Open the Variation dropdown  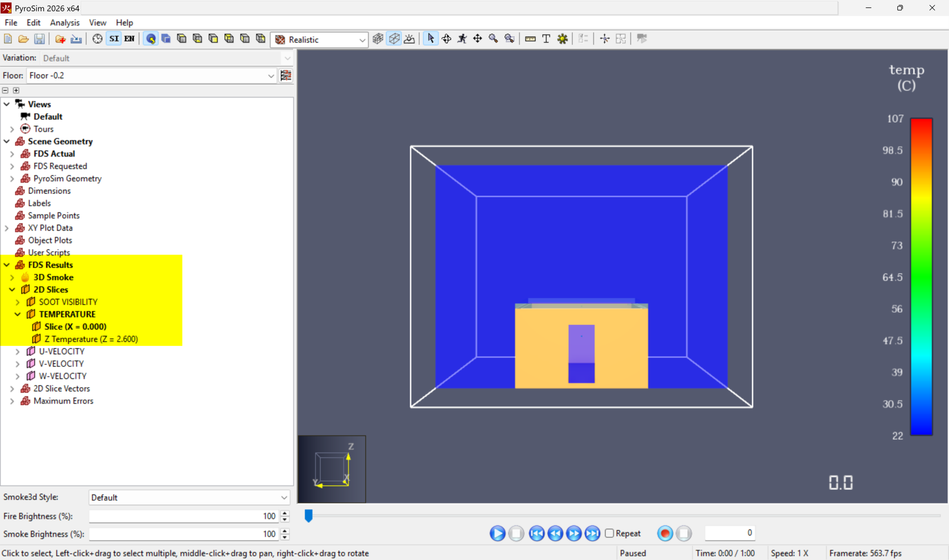[x=166, y=58]
